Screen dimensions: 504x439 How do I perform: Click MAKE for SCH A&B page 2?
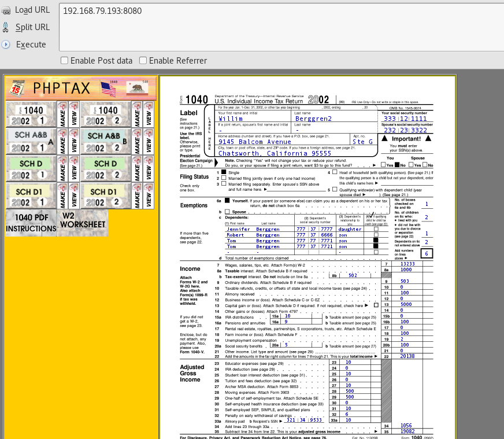tap(137, 142)
